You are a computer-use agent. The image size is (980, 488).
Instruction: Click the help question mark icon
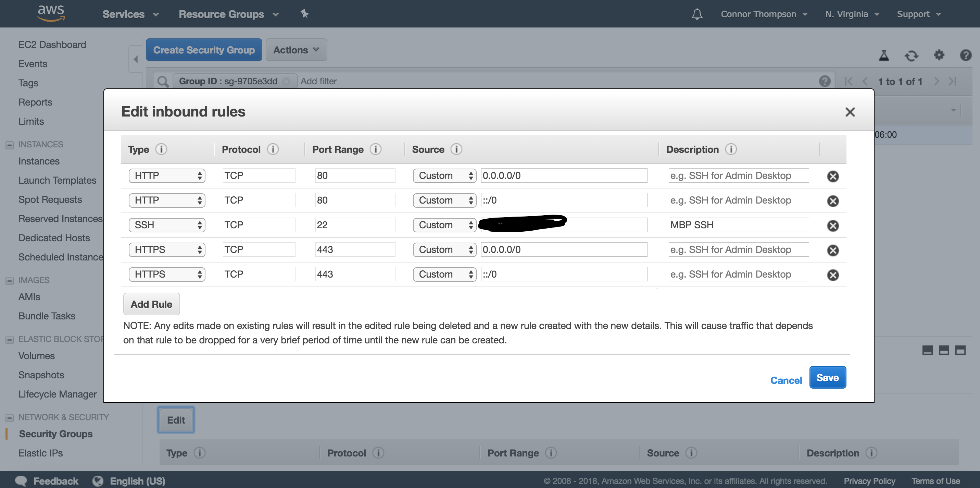click(966, 56)
